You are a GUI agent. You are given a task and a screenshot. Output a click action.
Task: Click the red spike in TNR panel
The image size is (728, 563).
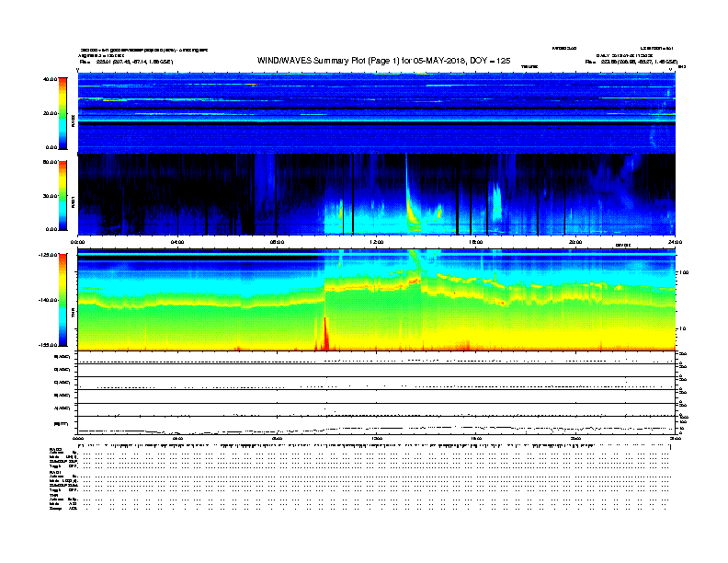[325, 335]
